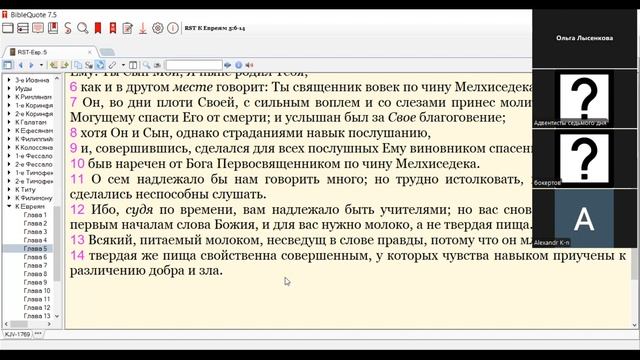Select К Ефесянам in the book tree
This screenshot has width=640, height=360.
tap(34, 131)
